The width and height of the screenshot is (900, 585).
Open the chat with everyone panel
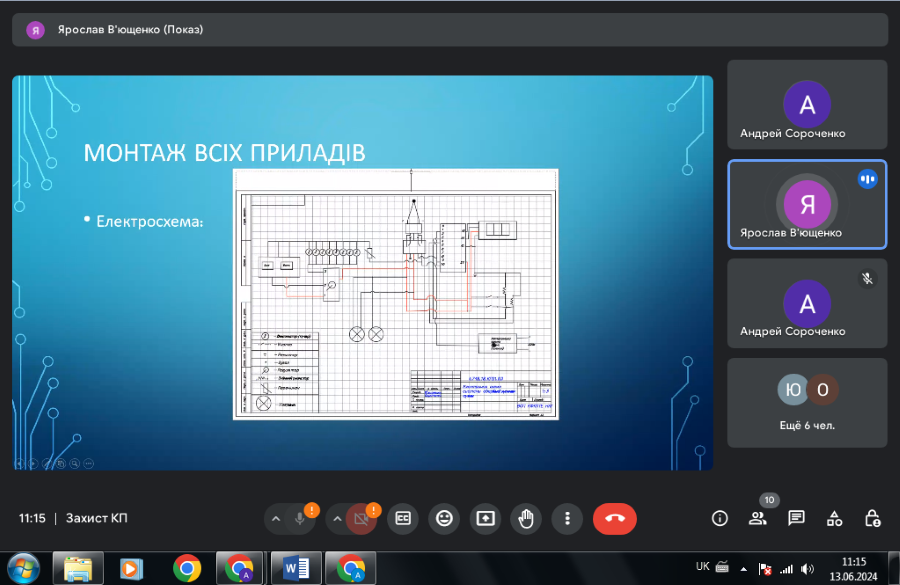tap(796, 518)
